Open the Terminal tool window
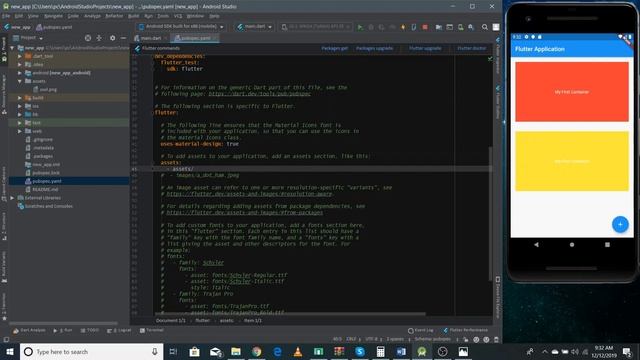 pyautogui.click(x=151, y=330)
